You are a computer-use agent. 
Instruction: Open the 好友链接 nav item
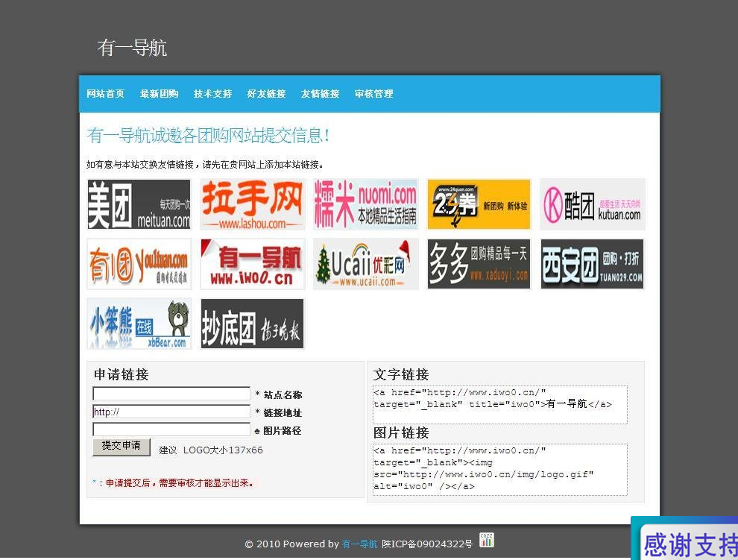(266, 94)
